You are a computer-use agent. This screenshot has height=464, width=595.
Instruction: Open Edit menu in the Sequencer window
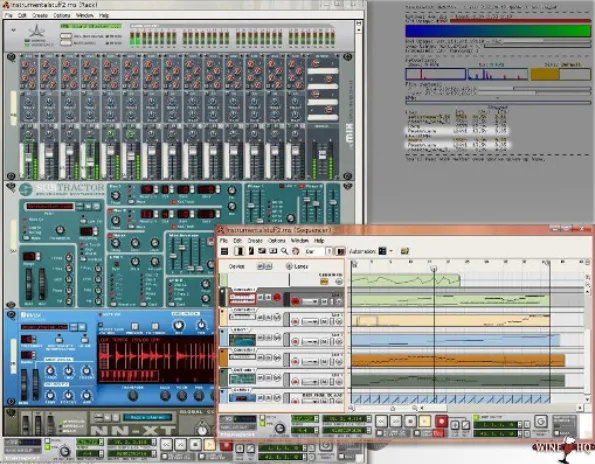[x=237, y=241]
